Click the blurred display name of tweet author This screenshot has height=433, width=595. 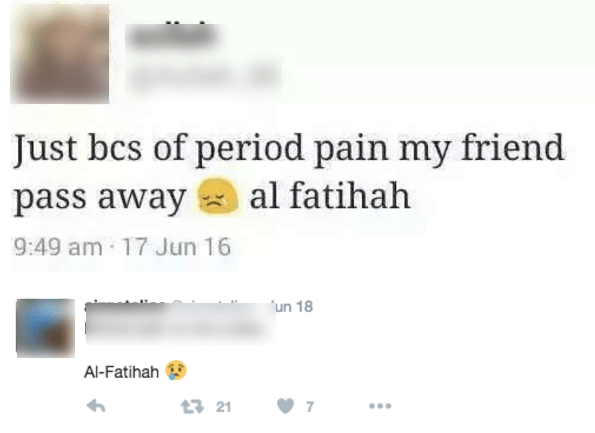(173, 36)
